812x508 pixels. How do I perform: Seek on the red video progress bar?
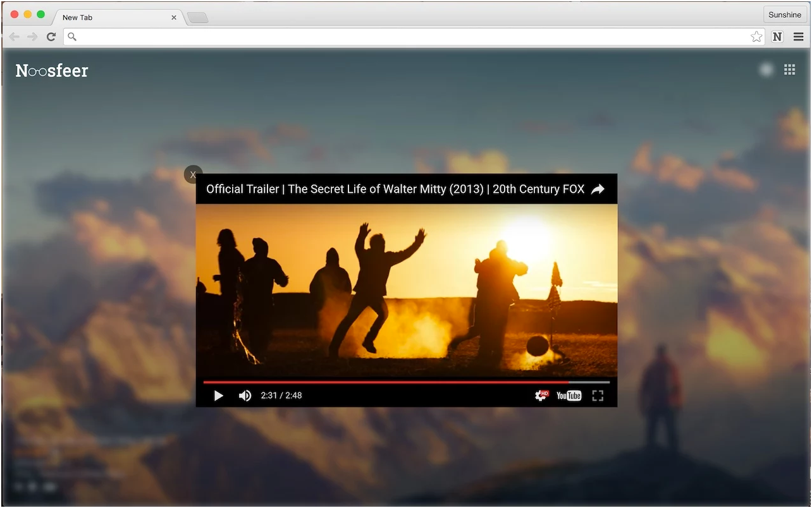407,382
